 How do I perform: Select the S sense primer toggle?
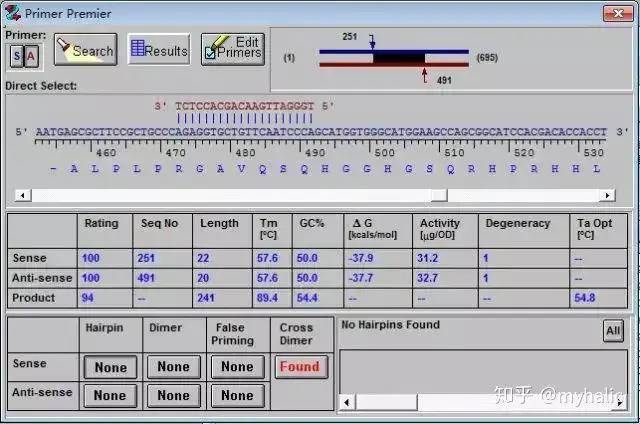(x=17, y=55)
